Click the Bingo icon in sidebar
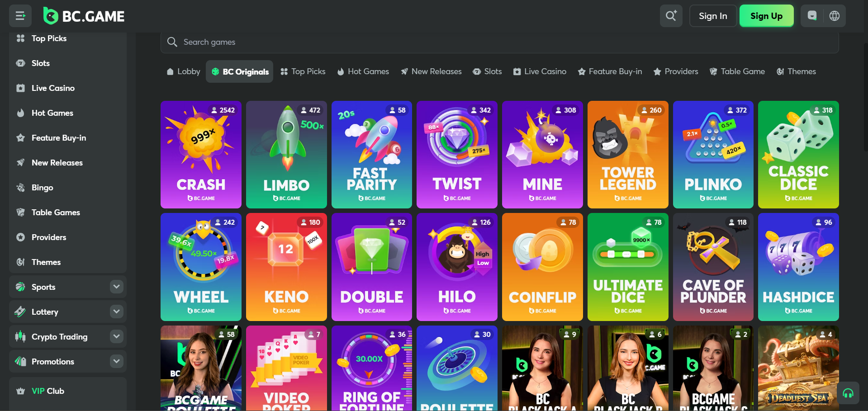 (20, 188)
